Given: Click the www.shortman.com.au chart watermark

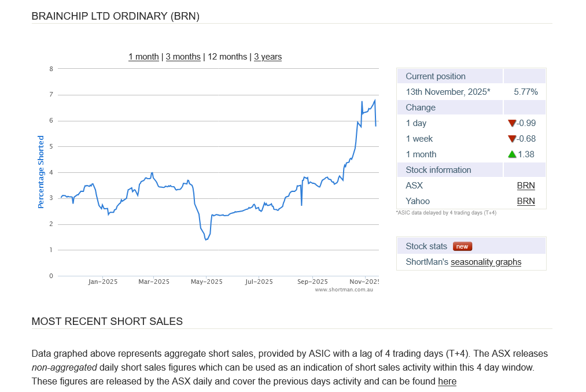Looking at the screenshot, I should (x=344, y=290).
